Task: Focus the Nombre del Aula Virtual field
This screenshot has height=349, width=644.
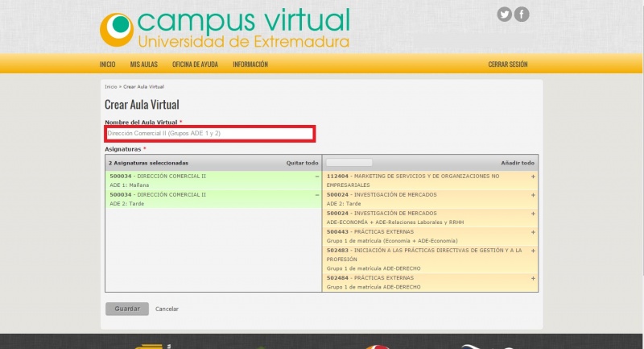Action: pyautogui.click(x=209, y=133)
